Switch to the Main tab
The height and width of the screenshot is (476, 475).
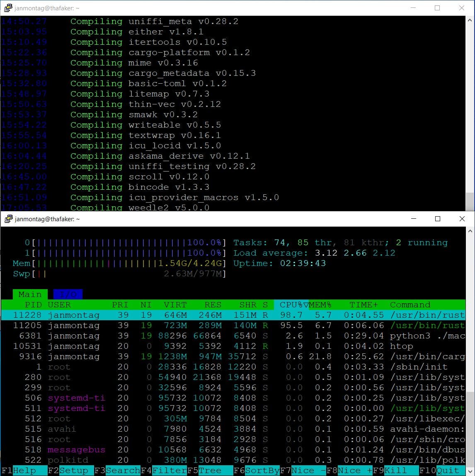29,294
